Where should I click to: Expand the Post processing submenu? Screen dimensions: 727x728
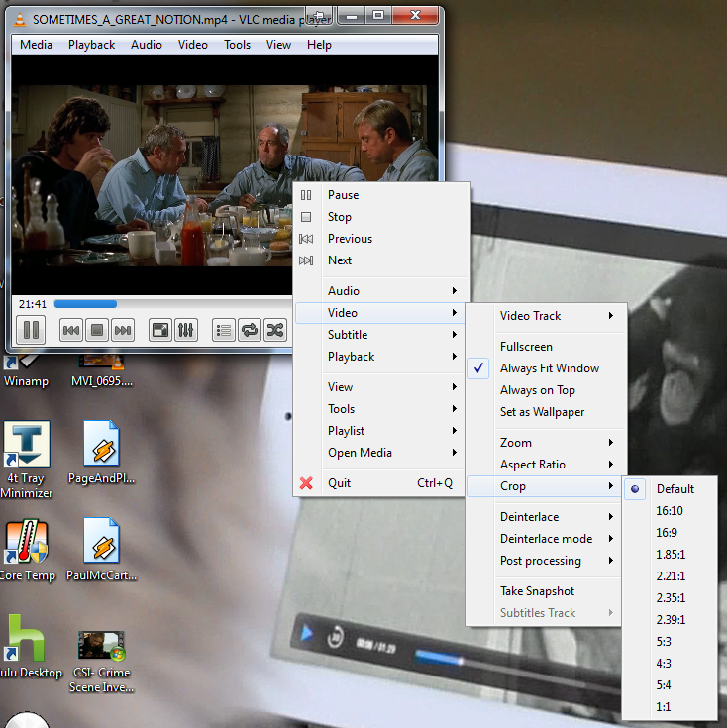[544, 561]
